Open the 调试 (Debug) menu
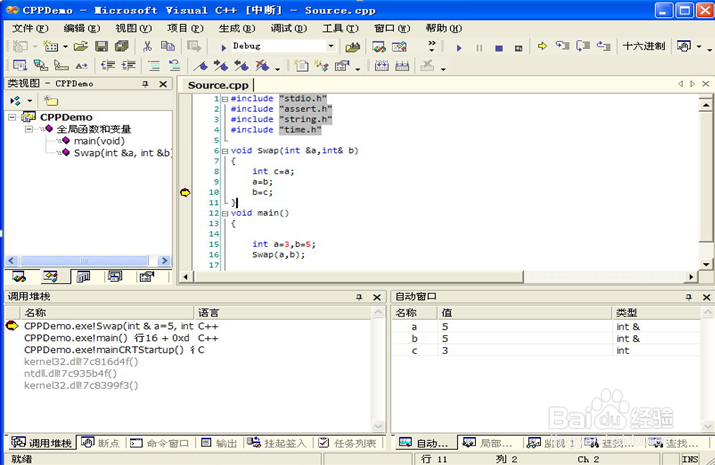 pos(288,28)
